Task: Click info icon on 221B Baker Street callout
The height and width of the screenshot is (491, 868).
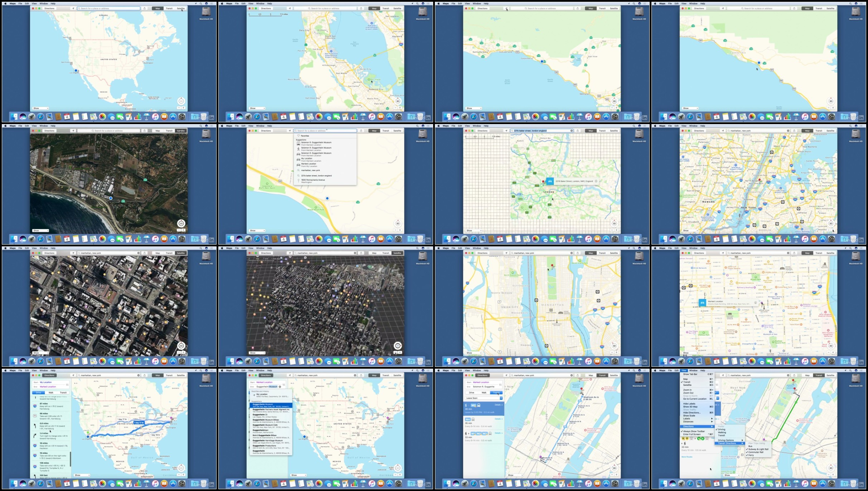Action: [x=596, y=181]
